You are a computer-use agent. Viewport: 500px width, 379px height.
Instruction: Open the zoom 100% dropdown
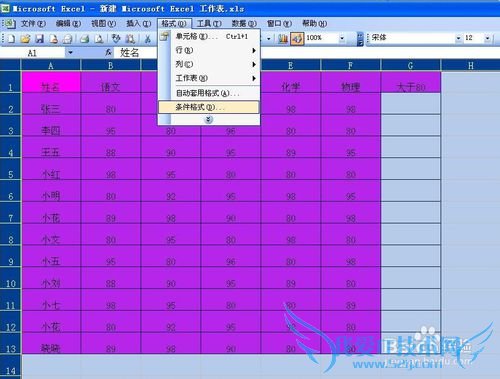tap(342, 38)
